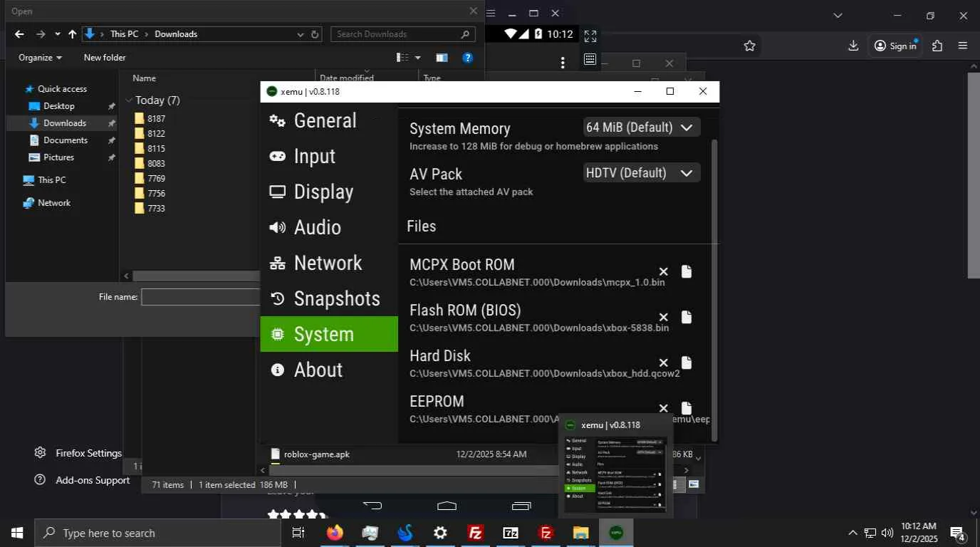The height and width of the screenshot is (547, 980).
Task: Click the taskbar search box
Action: (x=157, y=533)
